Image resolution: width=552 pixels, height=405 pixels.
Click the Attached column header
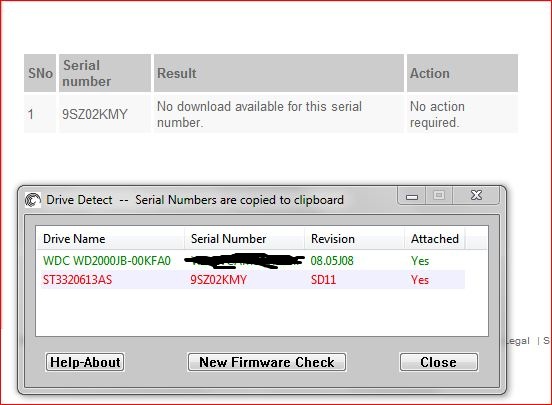tap(435, 239)
